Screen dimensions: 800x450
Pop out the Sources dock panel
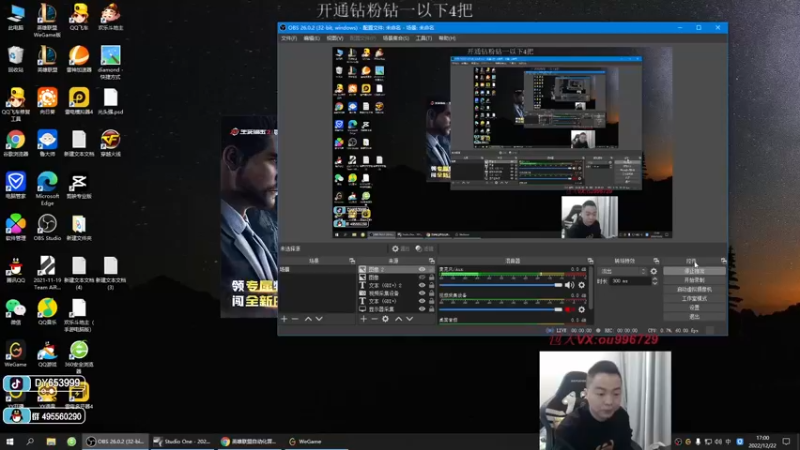pos(432,261)
